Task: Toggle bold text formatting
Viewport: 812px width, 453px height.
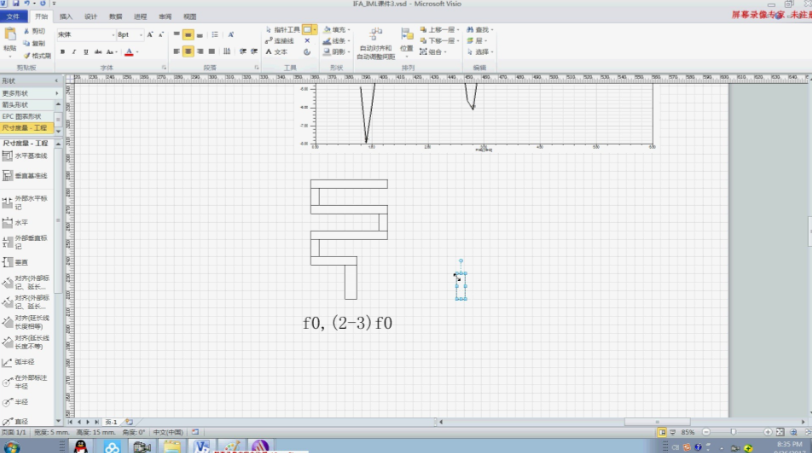Action: tap(63, 52)
